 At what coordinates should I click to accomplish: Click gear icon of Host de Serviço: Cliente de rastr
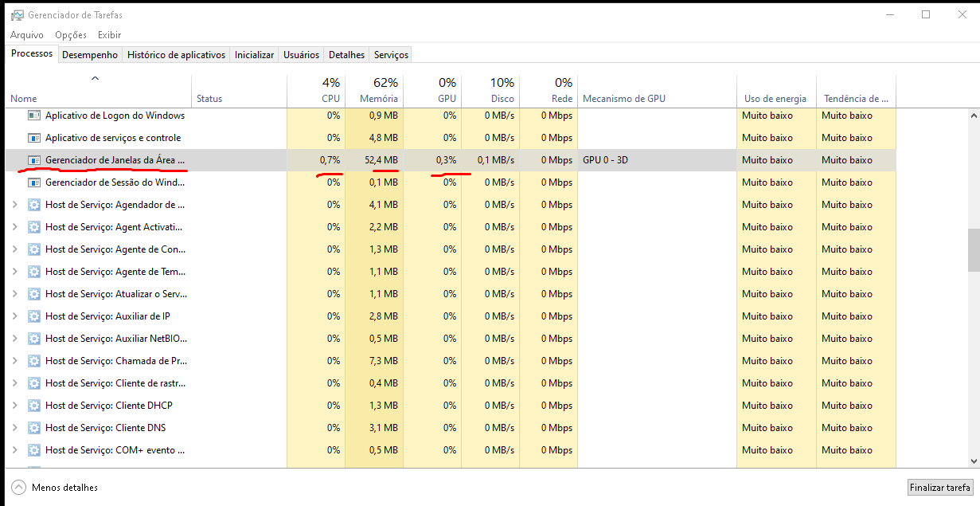click(x=34, y=383)
